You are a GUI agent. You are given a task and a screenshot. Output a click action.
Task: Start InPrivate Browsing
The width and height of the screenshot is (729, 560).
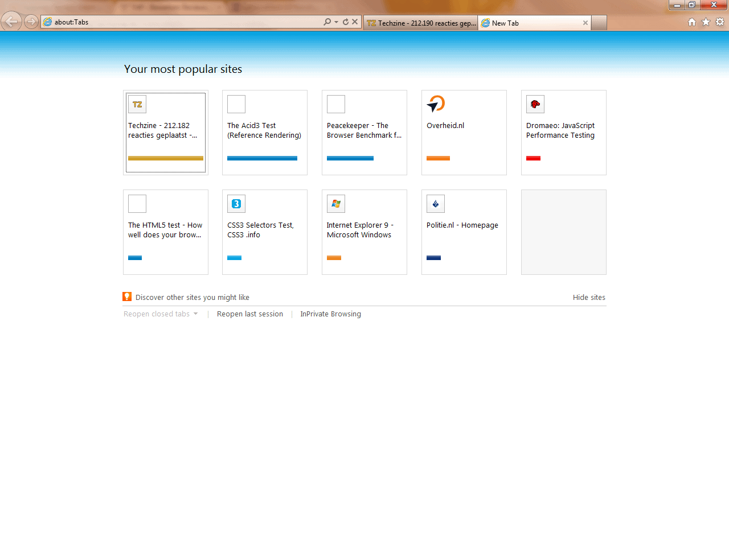pos(331,314)
